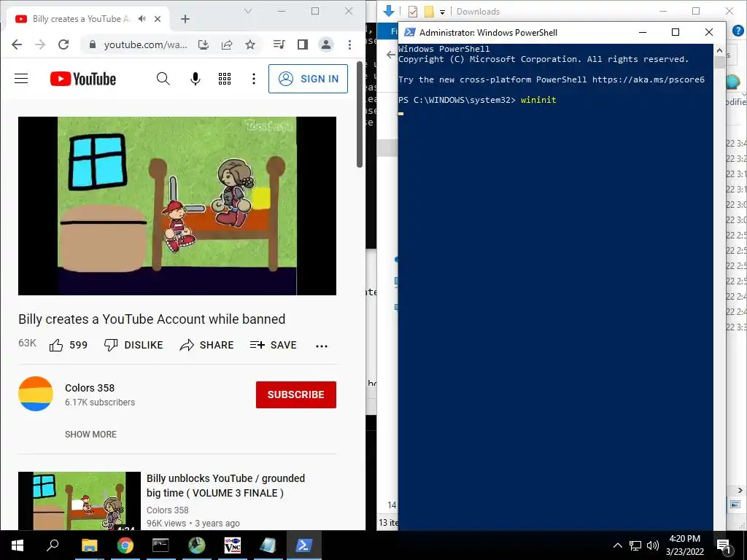Open VNC taskbar icon
Viewport: 747px width, 560px height.
click(x=233, y=545)
